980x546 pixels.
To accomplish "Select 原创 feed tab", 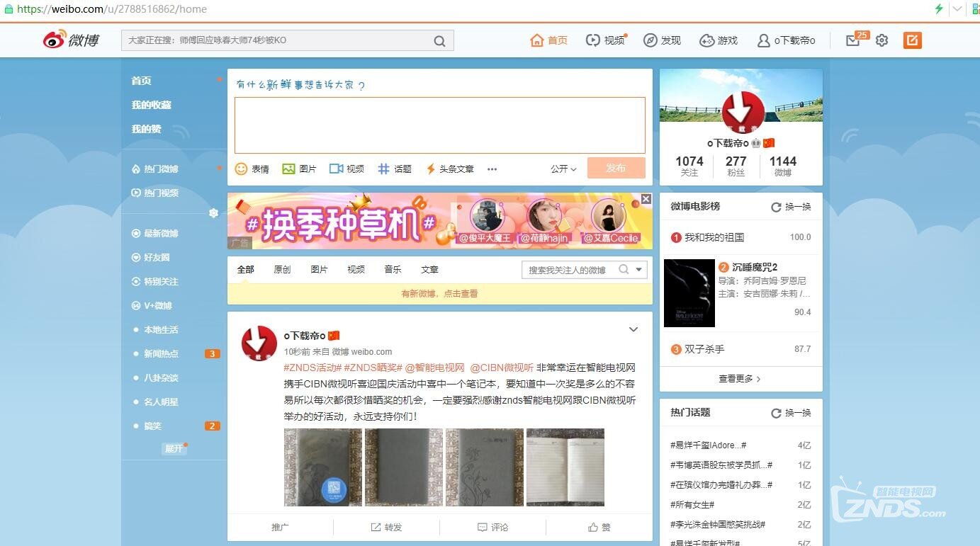I will [282, 269].
